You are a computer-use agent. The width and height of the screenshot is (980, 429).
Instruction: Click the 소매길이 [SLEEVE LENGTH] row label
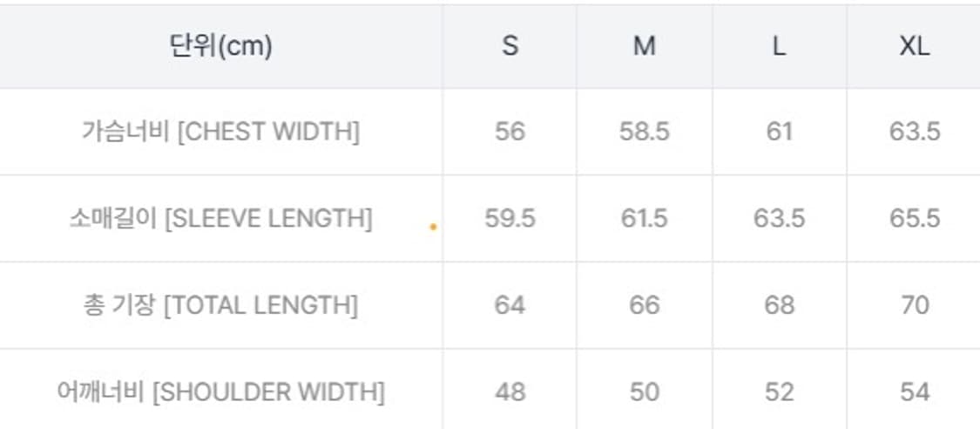point(220,218)
